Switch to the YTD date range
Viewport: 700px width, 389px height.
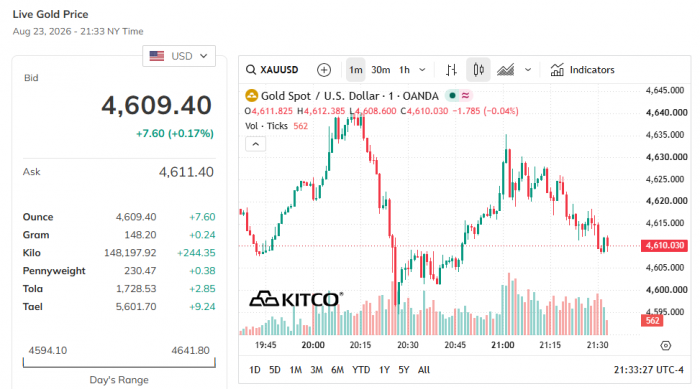pos(361,370)
